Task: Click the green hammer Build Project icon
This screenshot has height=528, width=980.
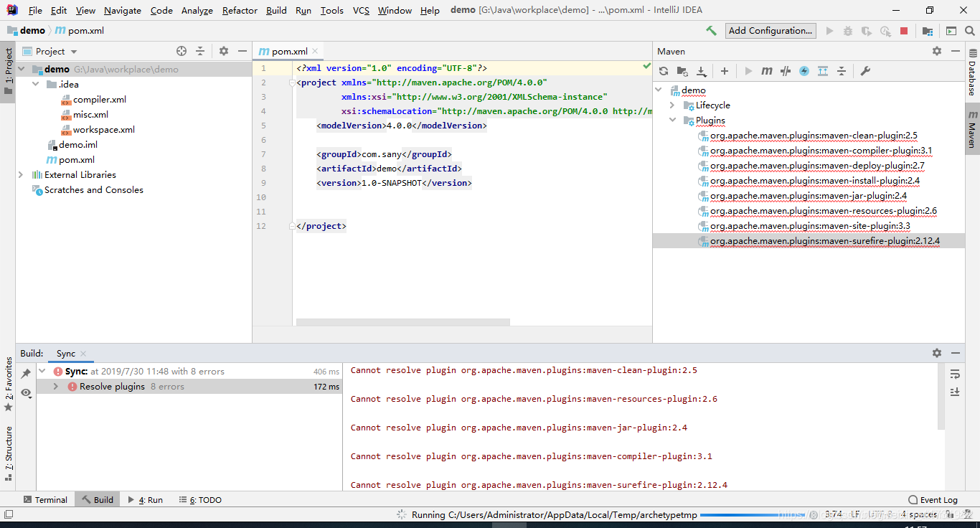Action: coord(711,31)
